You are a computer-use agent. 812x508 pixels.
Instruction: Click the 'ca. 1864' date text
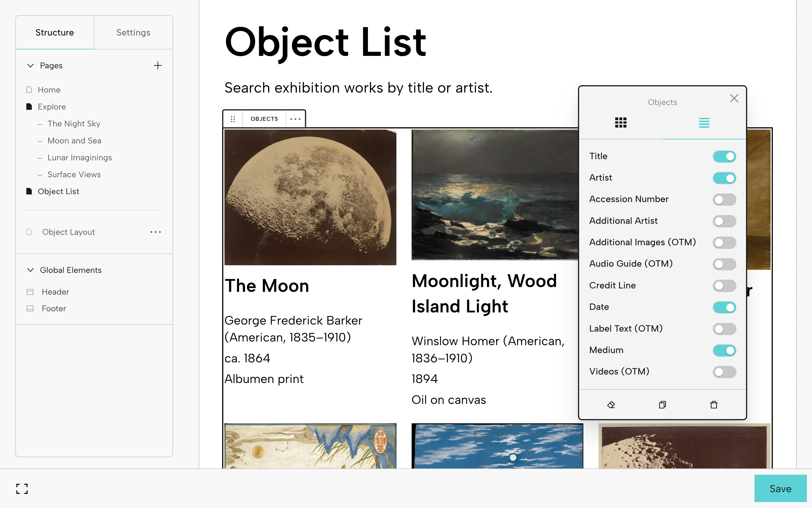click(x=247, y=358)
